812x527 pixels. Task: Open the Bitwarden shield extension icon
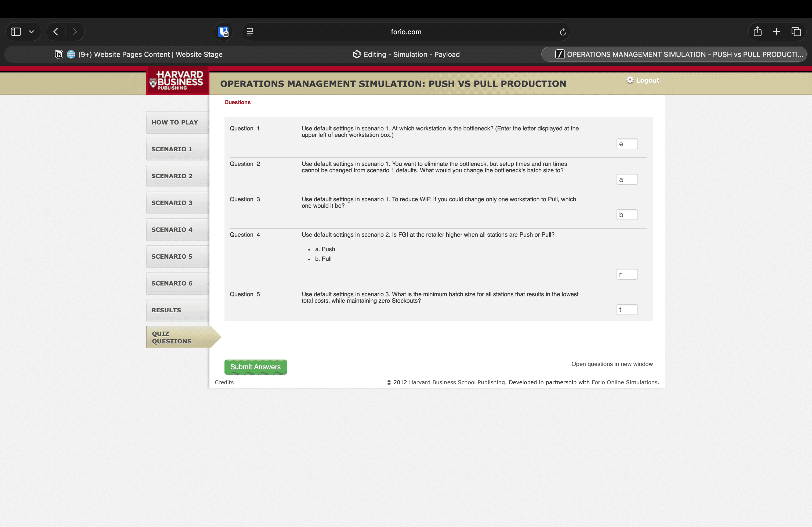(223, 32)
